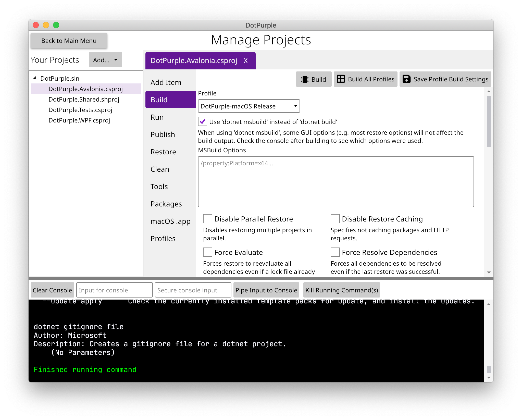Enable Disable Parallel Restore checkbox
Screen dimensions: 522x420
(x=207, y=219)
